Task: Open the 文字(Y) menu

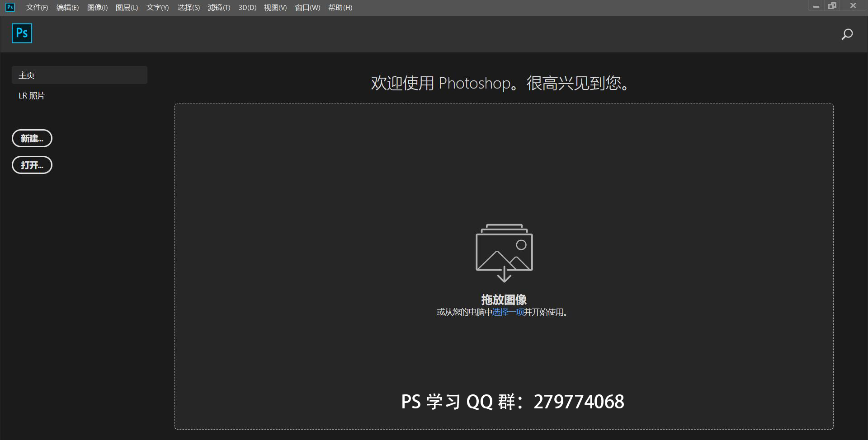Action: click(x=157, y=8)
